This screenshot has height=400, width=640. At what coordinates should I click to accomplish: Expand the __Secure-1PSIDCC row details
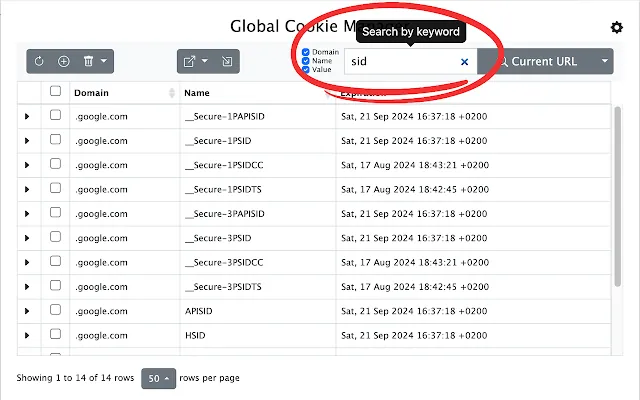(27, 165)
